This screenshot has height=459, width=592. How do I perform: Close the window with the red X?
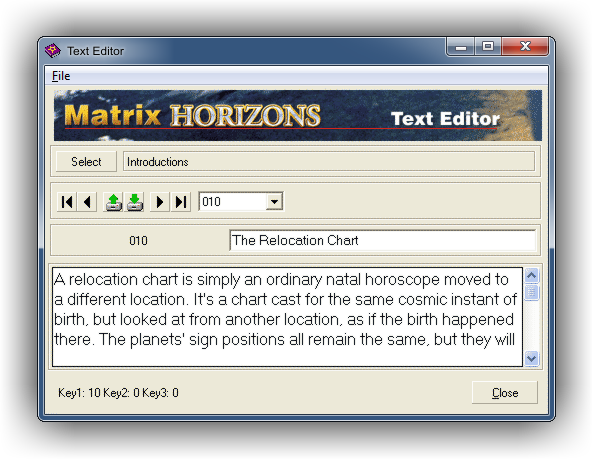click(x=525, y=47)
